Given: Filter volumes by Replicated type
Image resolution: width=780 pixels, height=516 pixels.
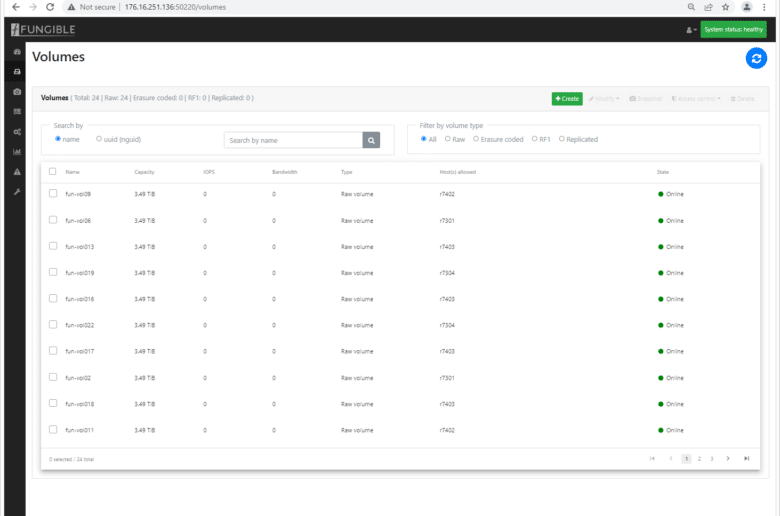Looking at the screenshot, I should (x=562, y=139).
